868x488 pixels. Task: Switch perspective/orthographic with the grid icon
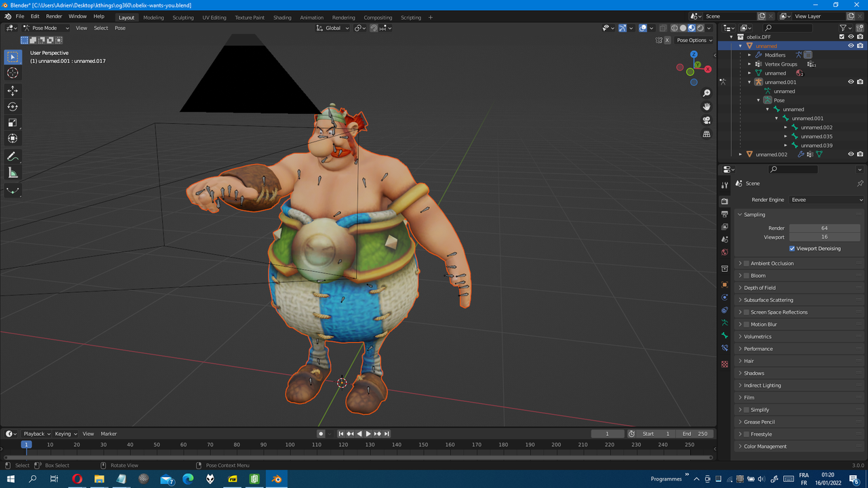pos(707,134)
